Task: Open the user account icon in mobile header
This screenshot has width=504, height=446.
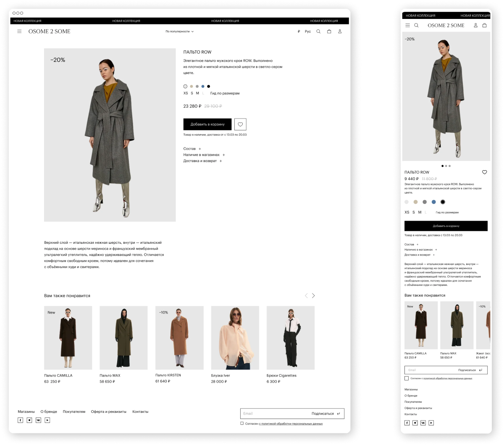Action: click(x=475, y=25)
